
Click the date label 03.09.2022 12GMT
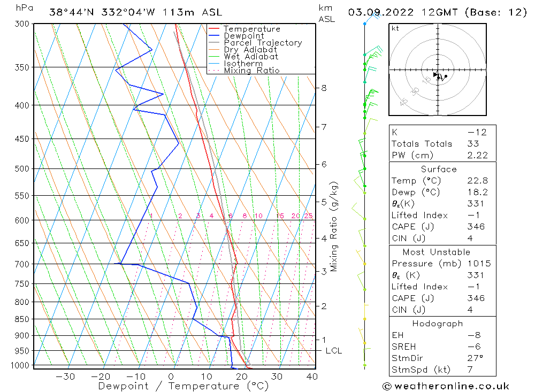click(403, 13)
